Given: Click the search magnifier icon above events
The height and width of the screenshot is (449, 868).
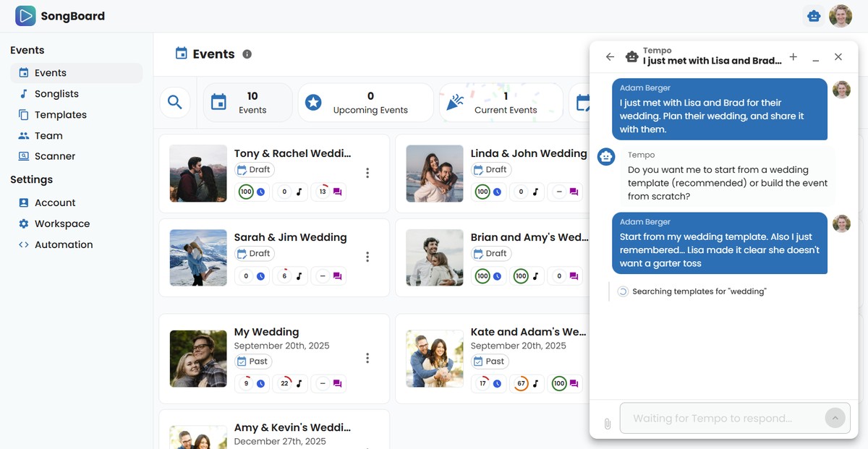Looking at the screenshot, I should point(174,102).
